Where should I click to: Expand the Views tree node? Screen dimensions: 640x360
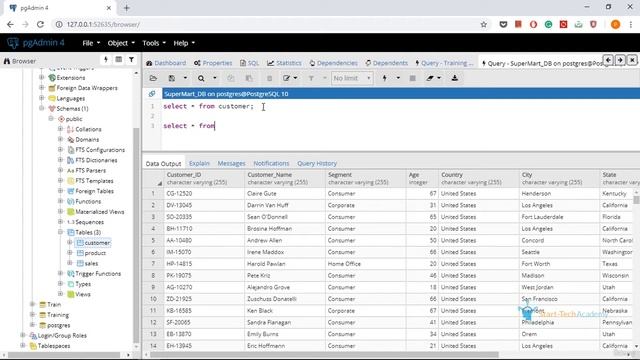pyautogui.click(x=60, y=294)
